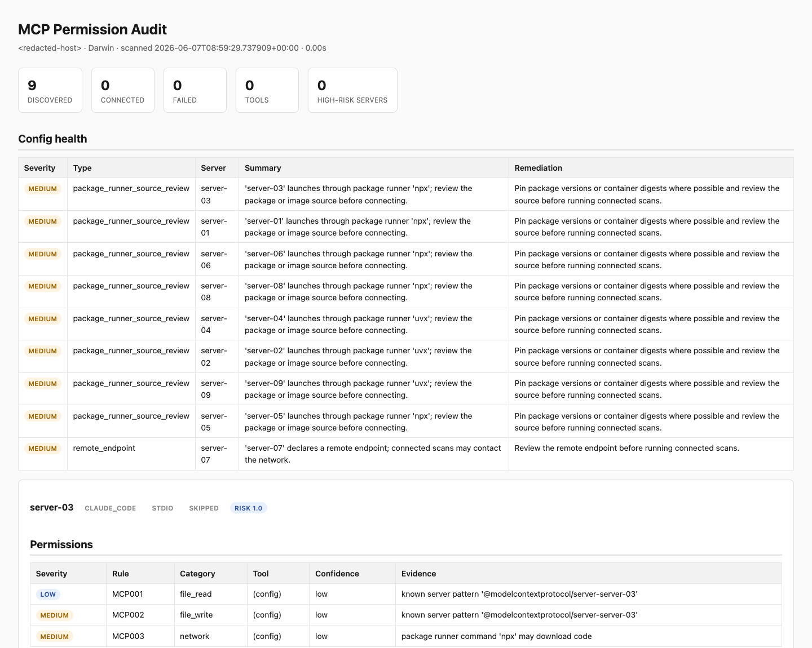Click the Config health section heading

52,139
